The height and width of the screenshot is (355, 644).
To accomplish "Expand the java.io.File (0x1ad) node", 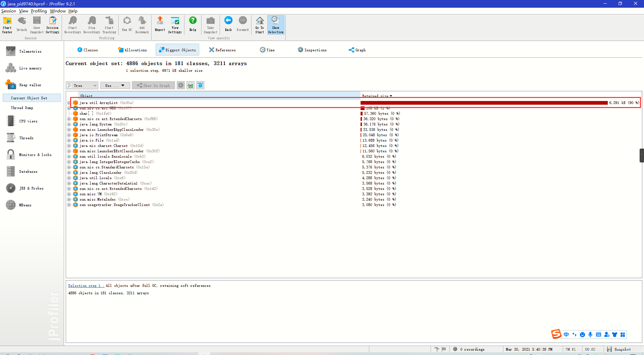I will 69,141.
